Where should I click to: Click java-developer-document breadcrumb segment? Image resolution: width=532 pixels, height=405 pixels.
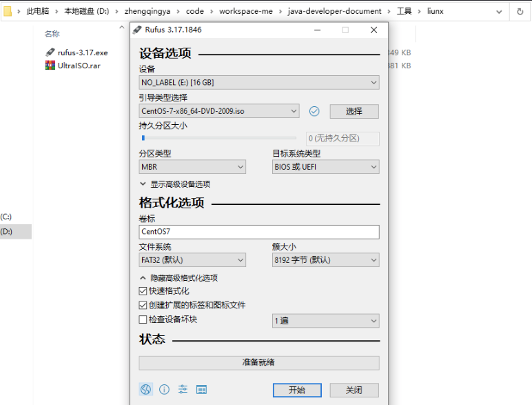[x=334, y=11]
